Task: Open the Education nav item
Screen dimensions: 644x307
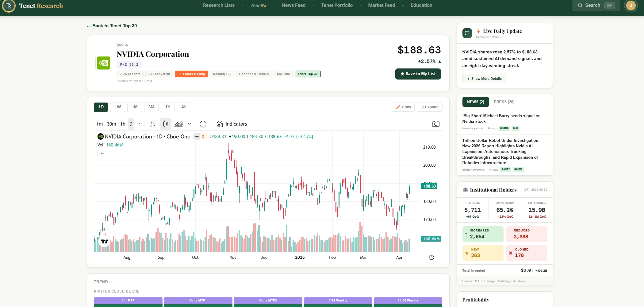Action: 421,5
